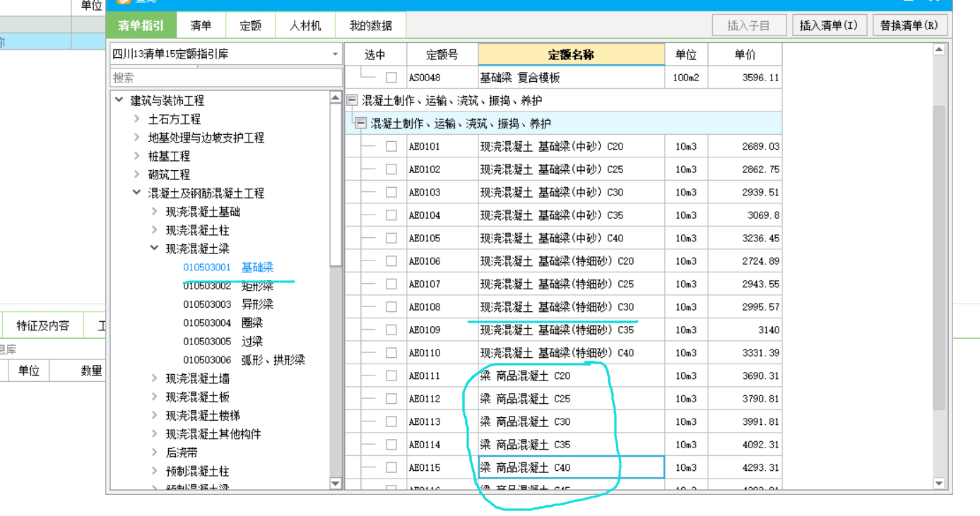This screenshot has width=980, height=516.
Task: Expand the 现浇混凝土楼梯 node
Action: [x=155, y=415]
